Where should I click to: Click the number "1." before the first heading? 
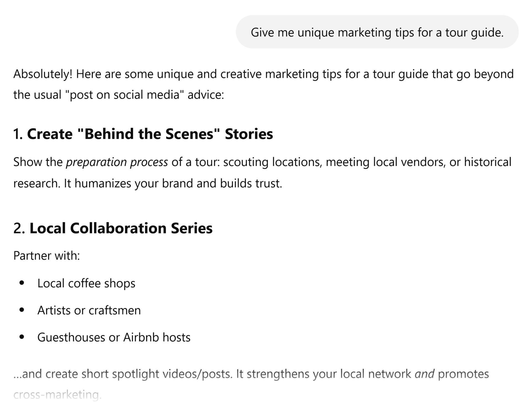coord(18,134)
